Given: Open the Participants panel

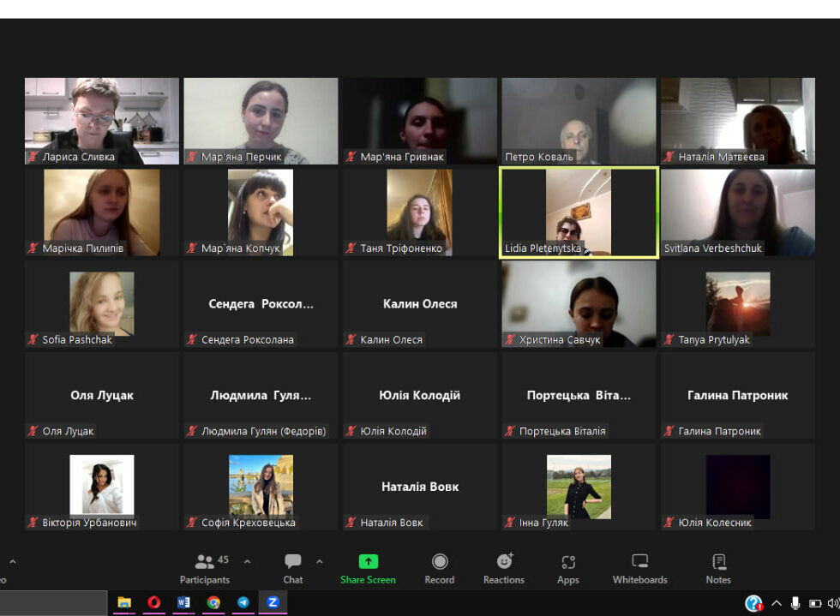Looking at the screenshot, I should click(x=205, y=569).
